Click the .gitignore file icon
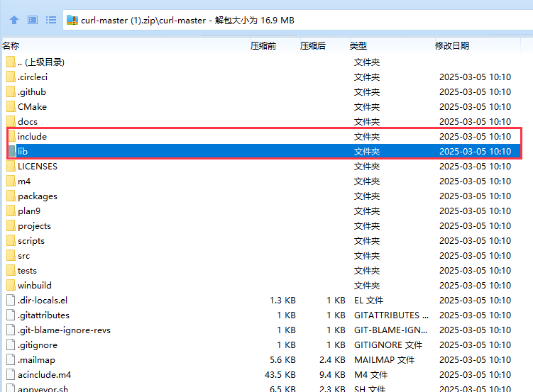Screen dimensions: 533x392 11,345
